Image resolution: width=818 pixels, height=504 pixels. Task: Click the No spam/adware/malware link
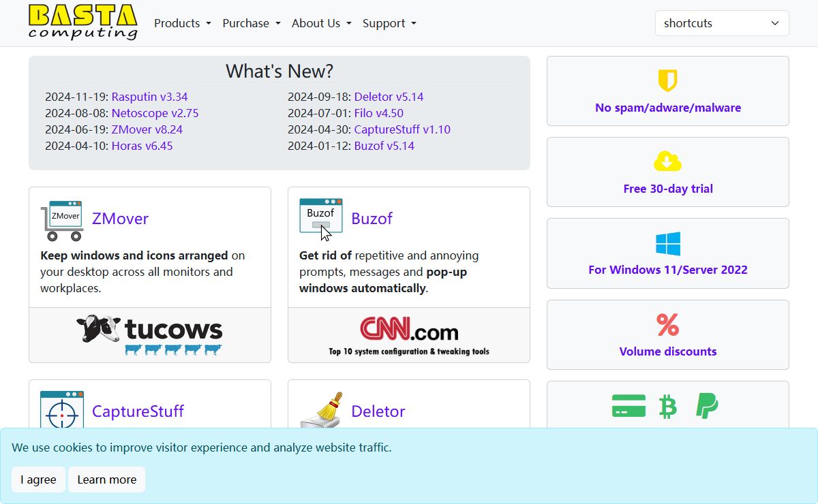point(668,108)
